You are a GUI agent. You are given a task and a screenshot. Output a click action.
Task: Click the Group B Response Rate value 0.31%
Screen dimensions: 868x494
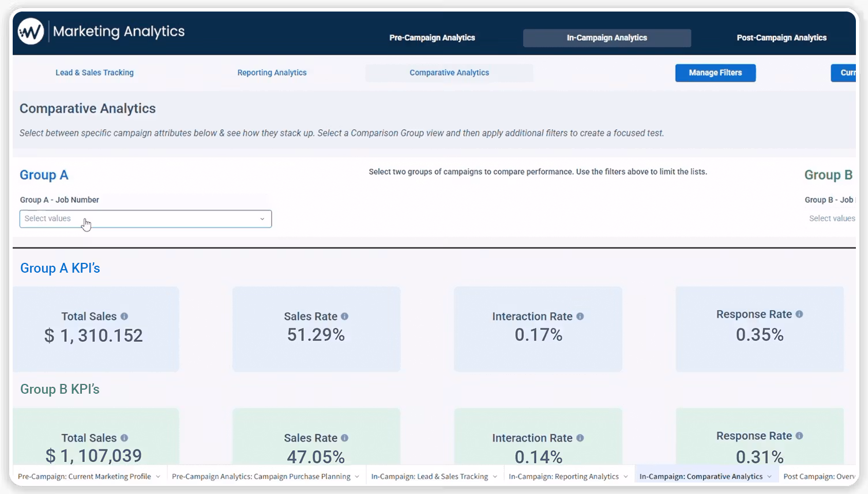point(760,457)
